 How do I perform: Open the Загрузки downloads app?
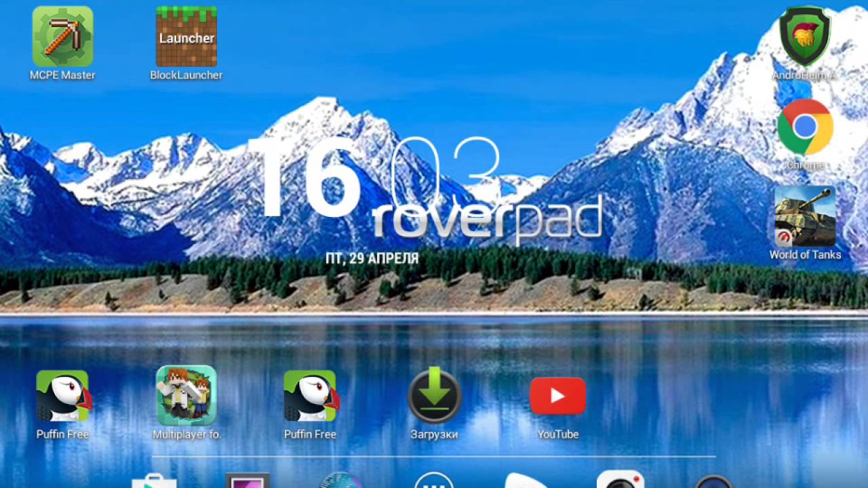pos(434,396)
